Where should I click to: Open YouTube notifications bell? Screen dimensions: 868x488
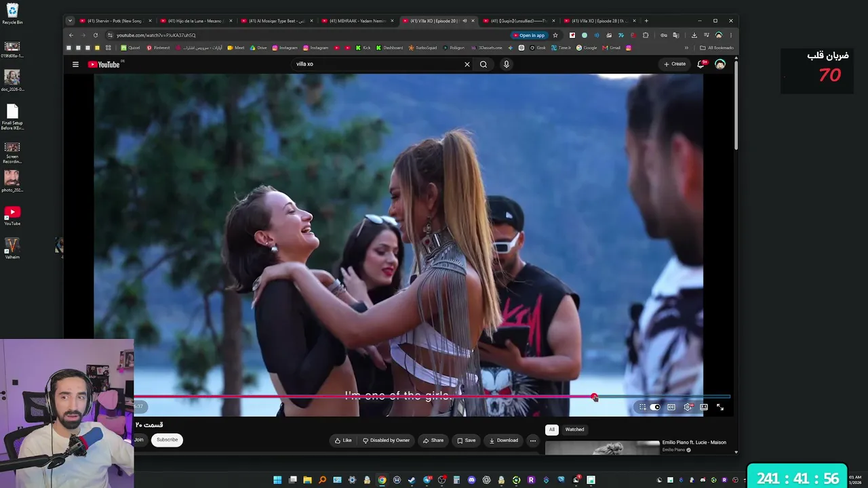[x=702, y=64]
